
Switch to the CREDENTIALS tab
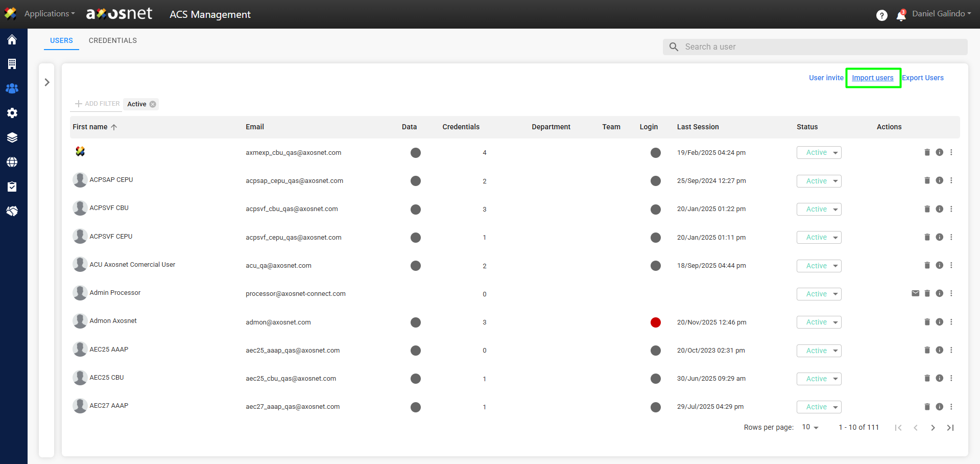coord(113,40)
